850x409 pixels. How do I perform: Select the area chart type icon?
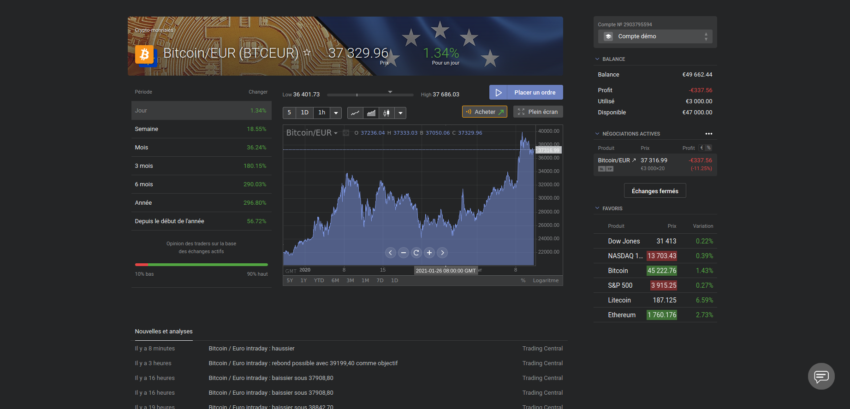pyautogui.click(x=371, y=113)
